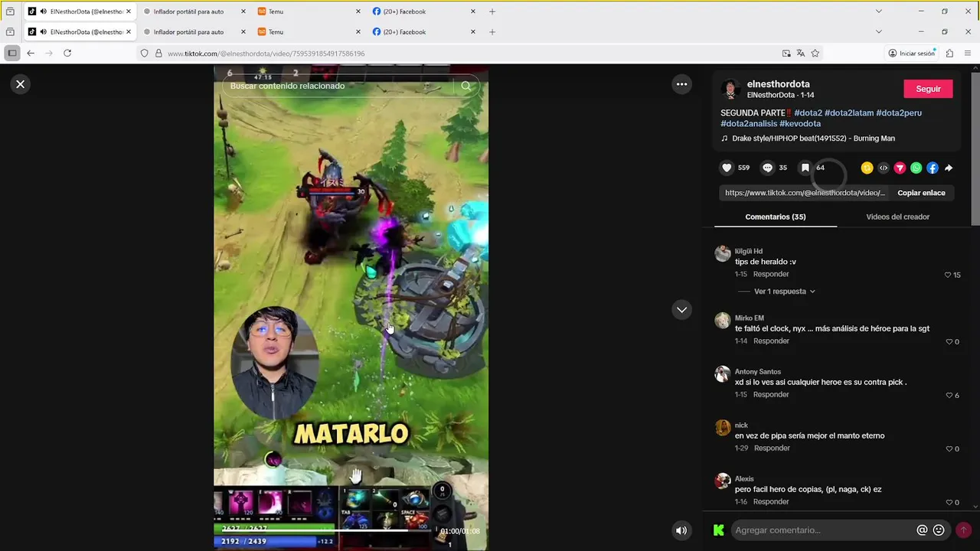Mute the video with the speaker icon

(x=681, y=530)
